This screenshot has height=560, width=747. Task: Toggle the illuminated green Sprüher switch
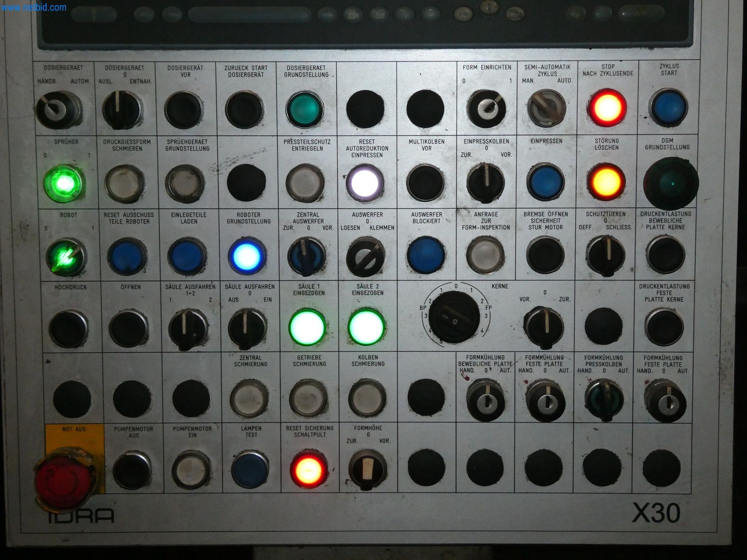[64, 183]
